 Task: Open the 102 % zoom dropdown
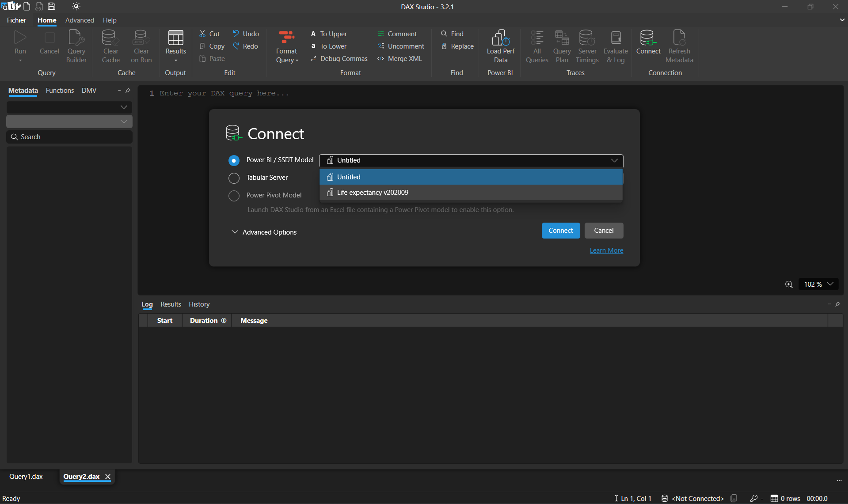(818, 284)
